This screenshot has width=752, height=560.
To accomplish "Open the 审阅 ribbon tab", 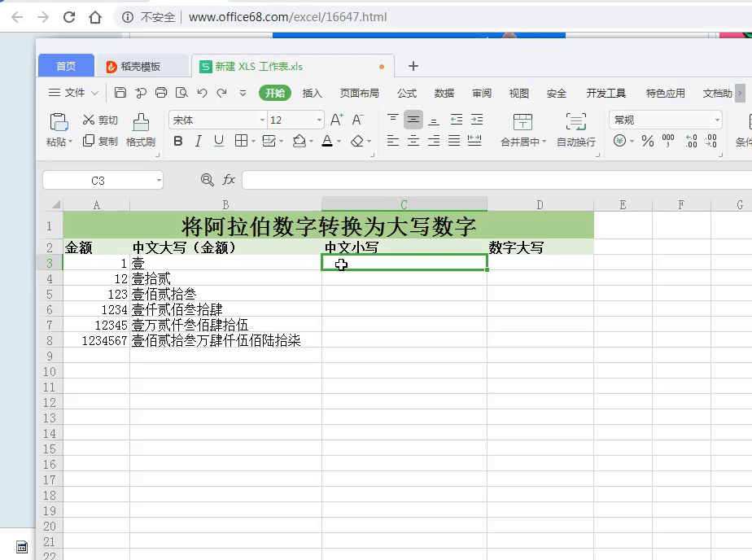I will coord(482,93).
